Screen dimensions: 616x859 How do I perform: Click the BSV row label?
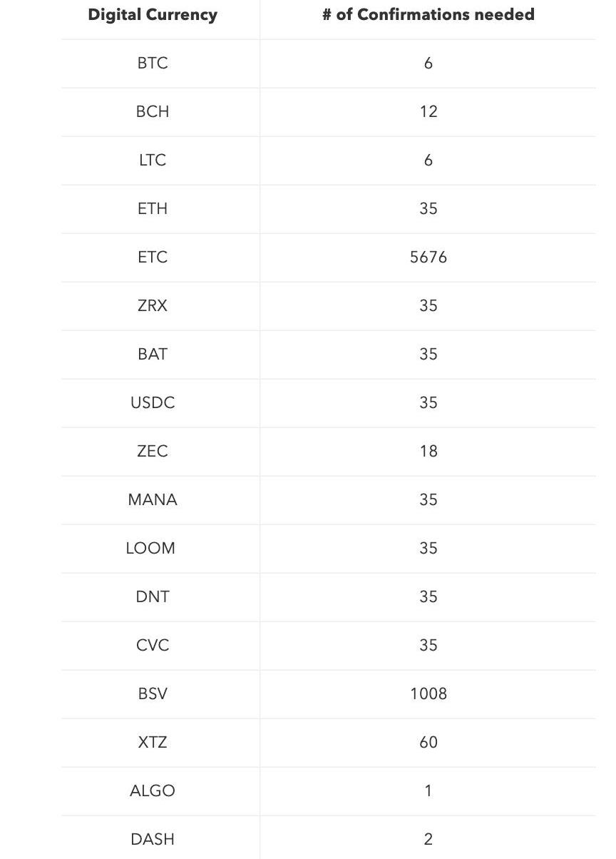(x=153, y=694)
